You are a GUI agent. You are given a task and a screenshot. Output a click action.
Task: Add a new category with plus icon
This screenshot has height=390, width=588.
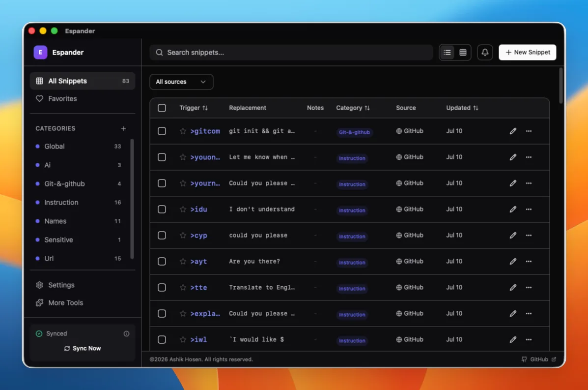coord(123,128)
